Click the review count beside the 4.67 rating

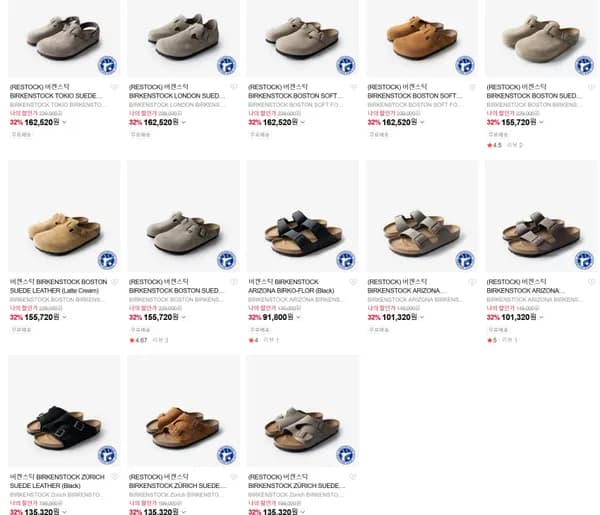click(160, 340)
